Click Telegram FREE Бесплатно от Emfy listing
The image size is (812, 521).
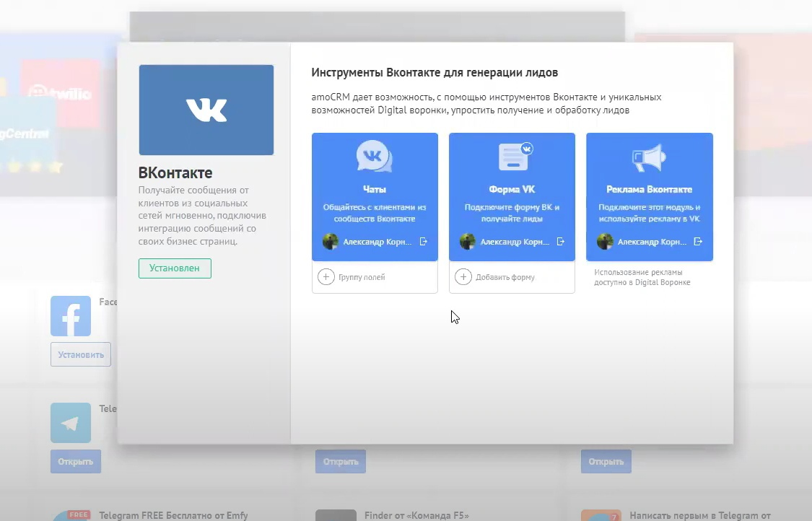[173, 515]
